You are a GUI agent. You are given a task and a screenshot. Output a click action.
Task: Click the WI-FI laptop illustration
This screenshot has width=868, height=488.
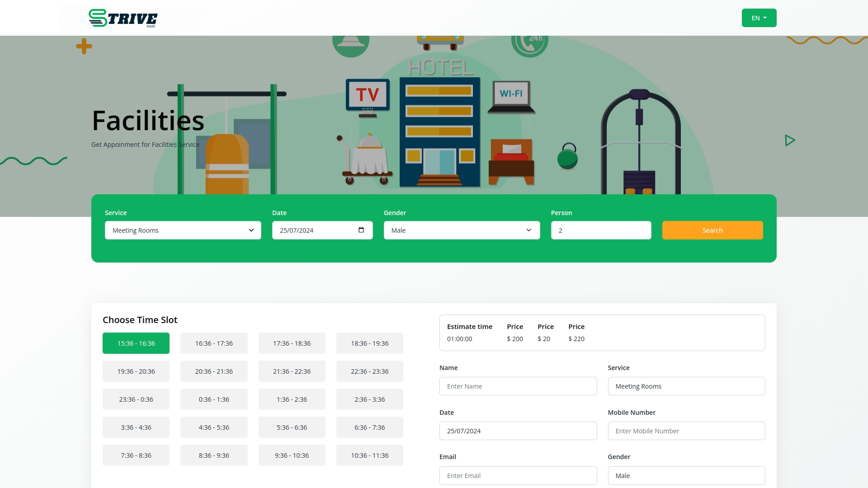tap(511, 96)
